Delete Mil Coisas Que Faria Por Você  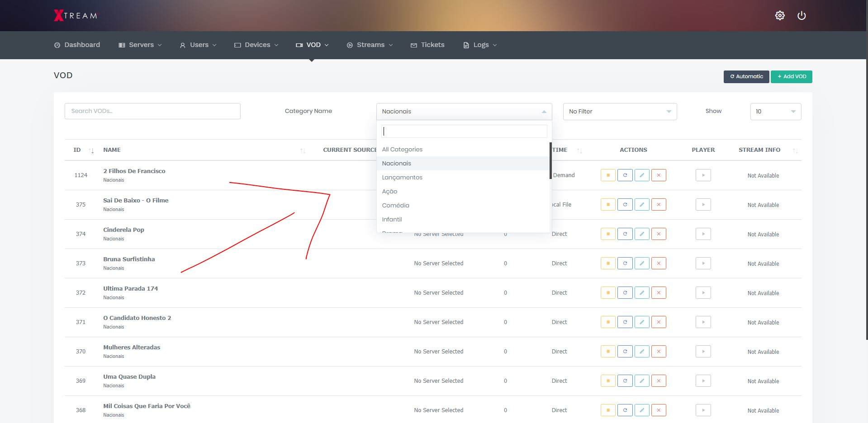[x=659, y=410]
